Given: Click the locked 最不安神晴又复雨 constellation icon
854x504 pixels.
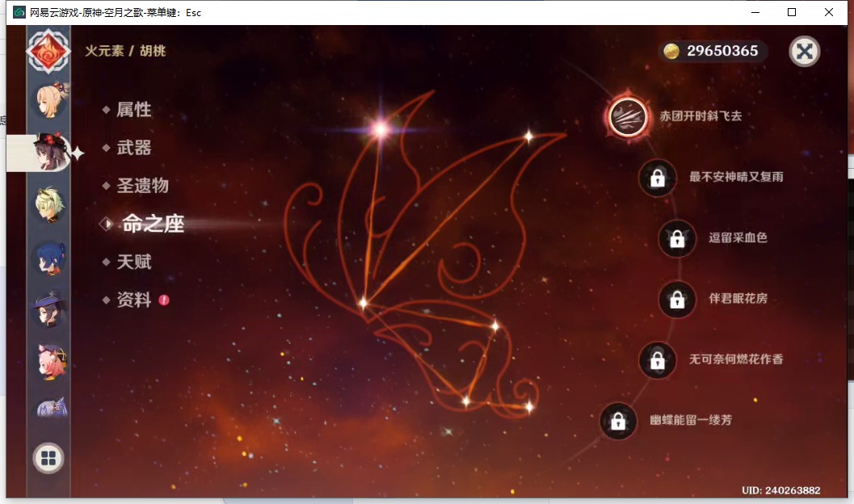Looking at the screenshot, I should click(x=658, y=178).
